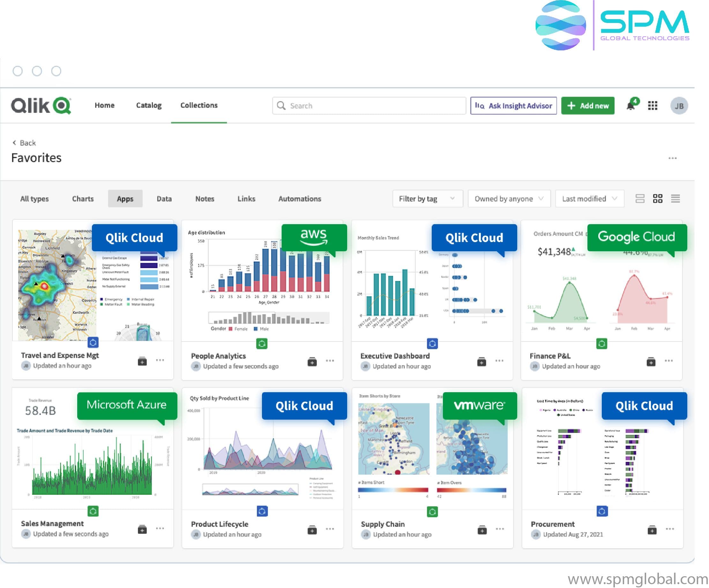Viewport: 709px width, 588px height.
Task: Toggle the Data filter option
Action: (x=164, y=198)
